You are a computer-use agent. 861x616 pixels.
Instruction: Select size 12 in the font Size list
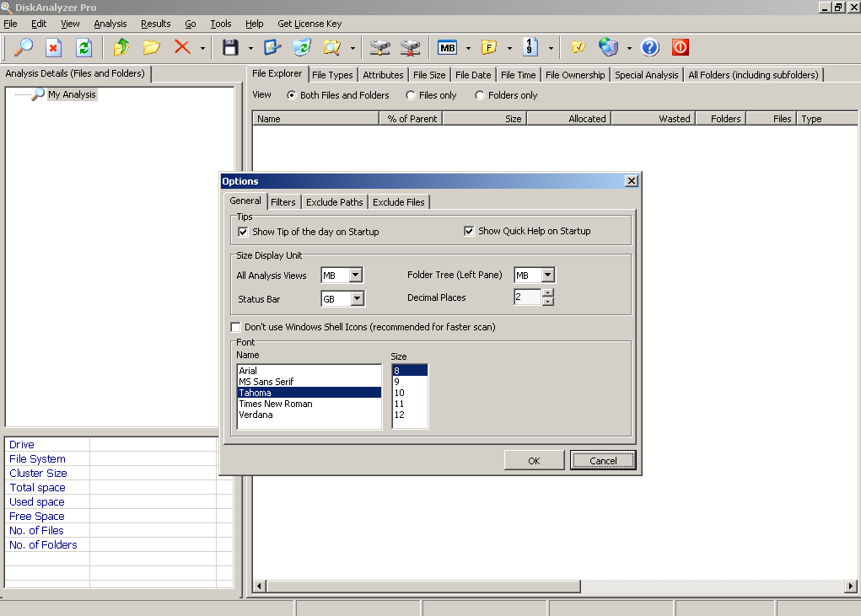coord(410,415)
